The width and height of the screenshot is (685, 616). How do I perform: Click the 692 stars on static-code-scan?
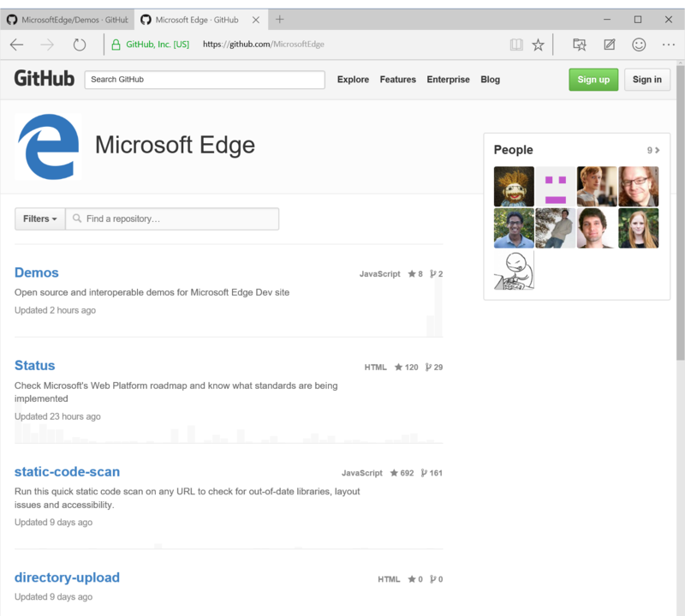(402, 473)
